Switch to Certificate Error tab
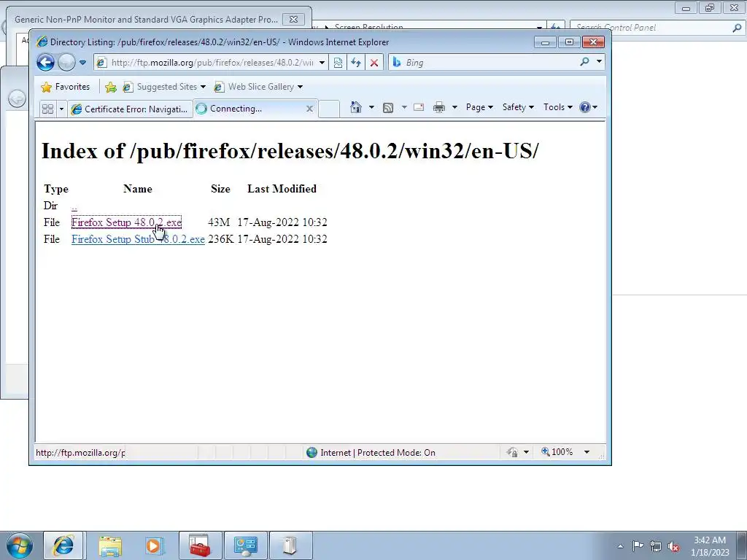This screenshot has width=747, height=560. [x=130, y=109]
